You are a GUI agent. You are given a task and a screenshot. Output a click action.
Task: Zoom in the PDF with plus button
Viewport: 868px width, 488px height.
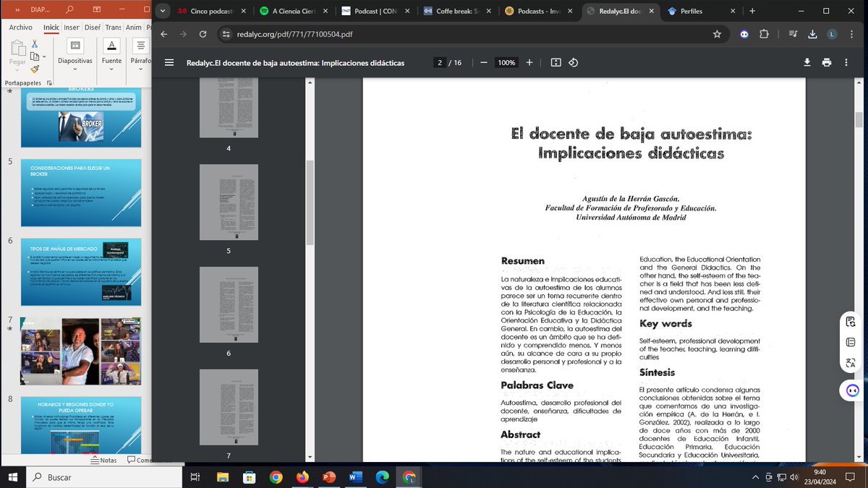pyautogui.click(x=529, y=63)
